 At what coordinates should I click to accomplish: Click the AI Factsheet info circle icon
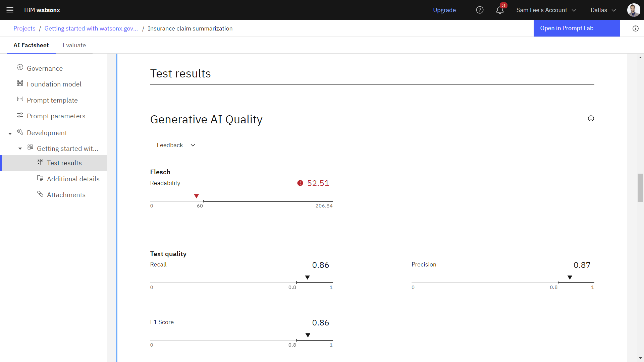pos(636,28)
